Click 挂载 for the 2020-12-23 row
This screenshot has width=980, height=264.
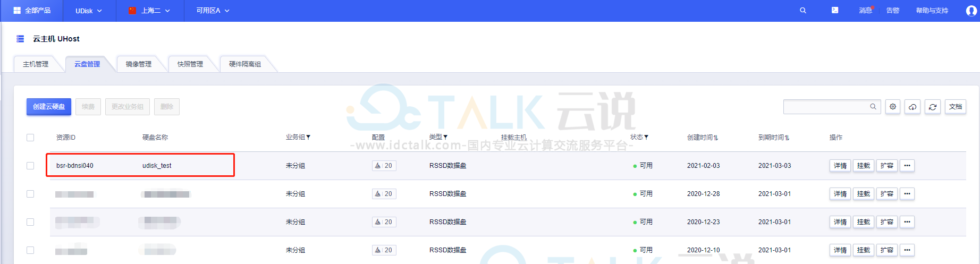[x=864, y=222]
